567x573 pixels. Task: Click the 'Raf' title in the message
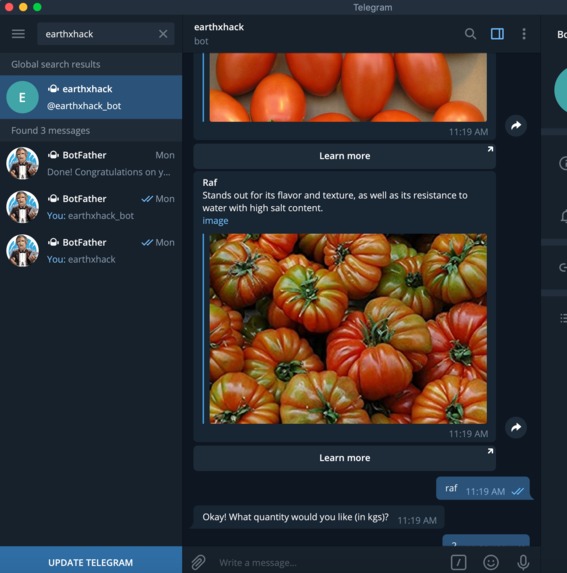(210, 182)
